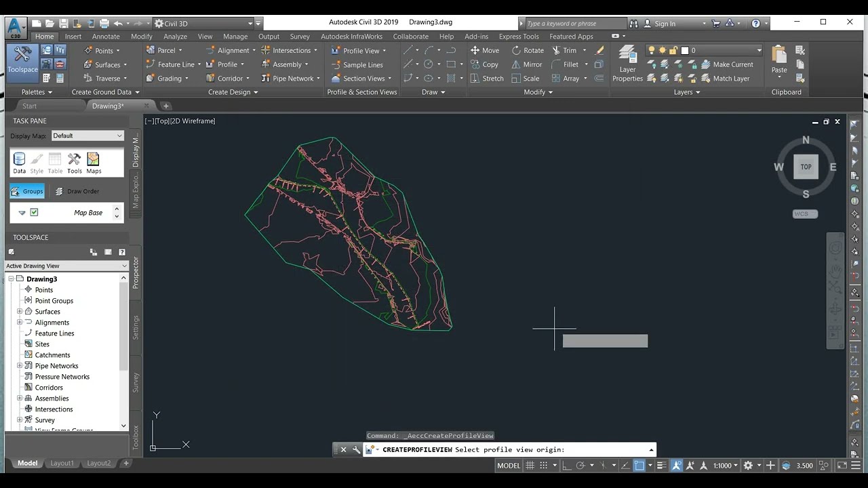
Task: Toggle Draw Order view in Task Pane
Action: [77, 191]
